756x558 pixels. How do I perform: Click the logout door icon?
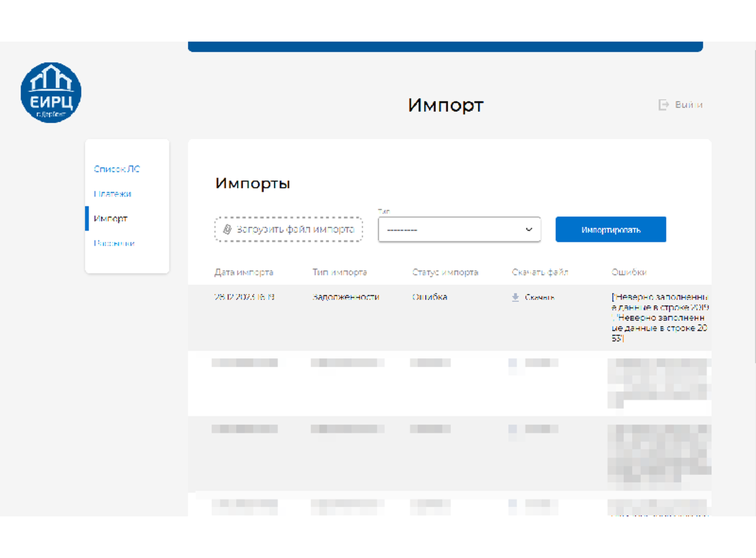[x=664, y=105]
